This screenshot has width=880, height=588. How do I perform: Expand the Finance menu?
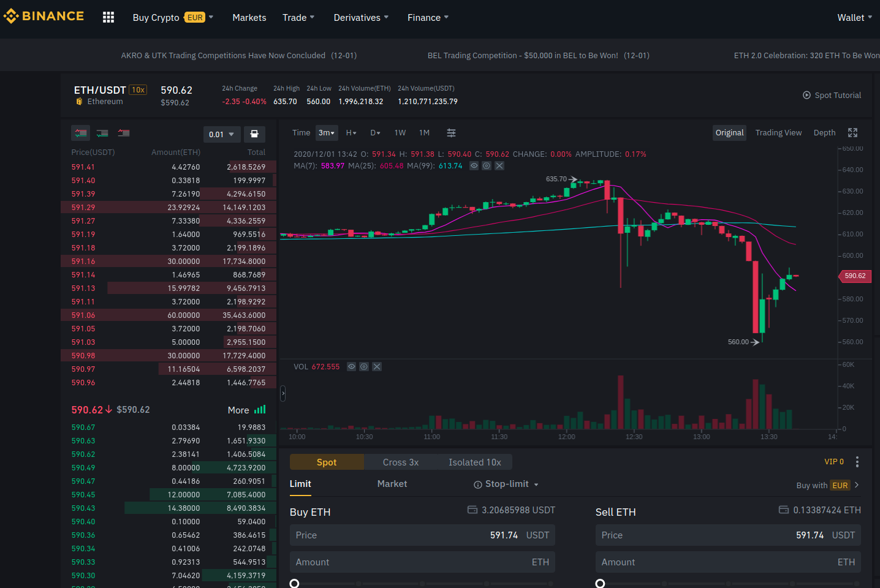pyautogui.click(x=428, y=18)
